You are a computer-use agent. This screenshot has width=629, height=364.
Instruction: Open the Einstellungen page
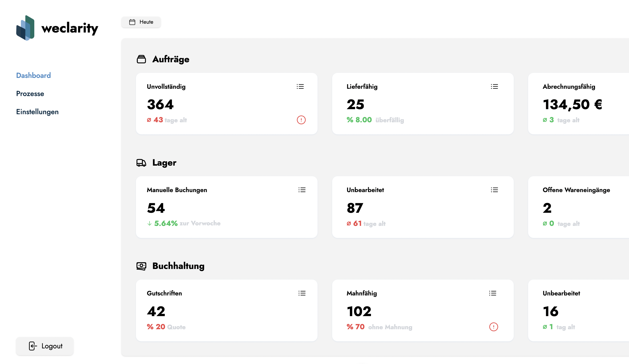(x=37, y=112)
